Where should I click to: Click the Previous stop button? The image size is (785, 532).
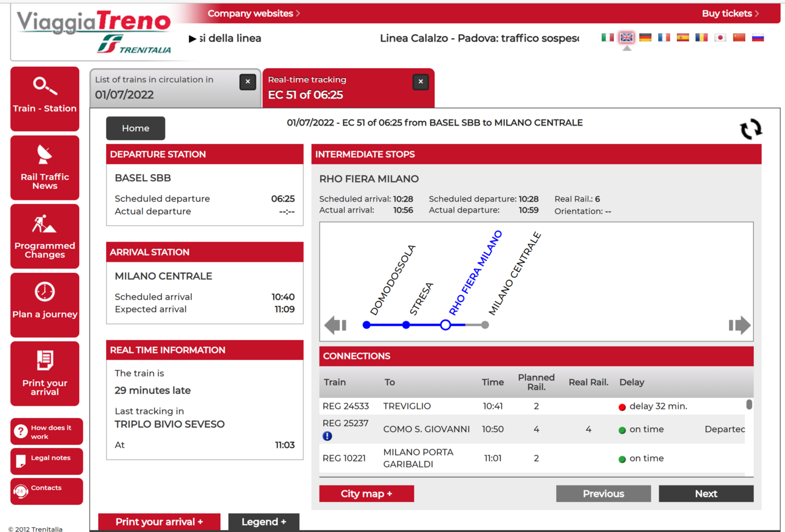tap(603, 494)
